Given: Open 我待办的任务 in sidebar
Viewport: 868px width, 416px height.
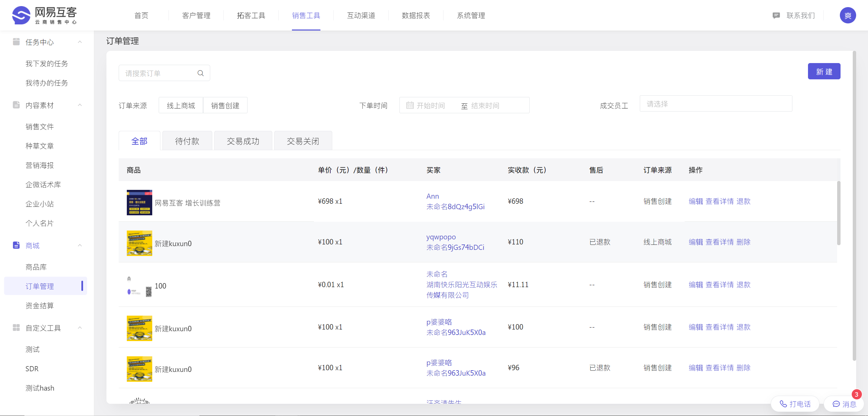Looking at the screenshot, I should tap(47, 83).
